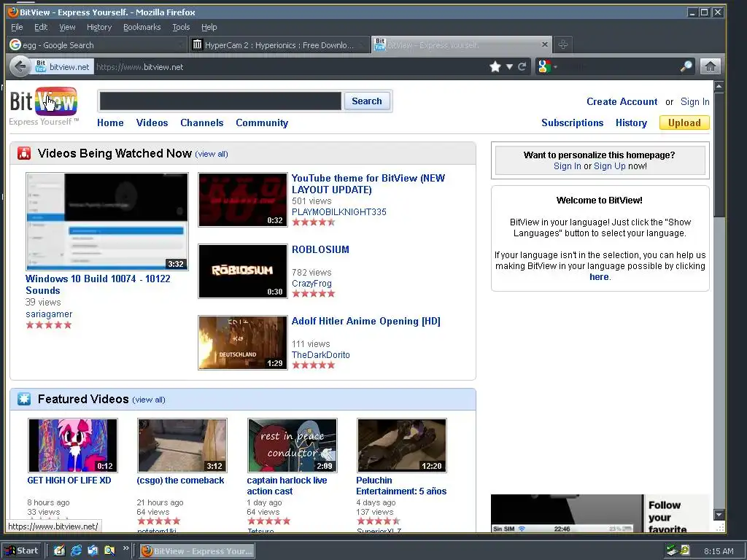Click the search magnifier in the Google search box
This screenshot has height=560, width=747.
(686, 66)
